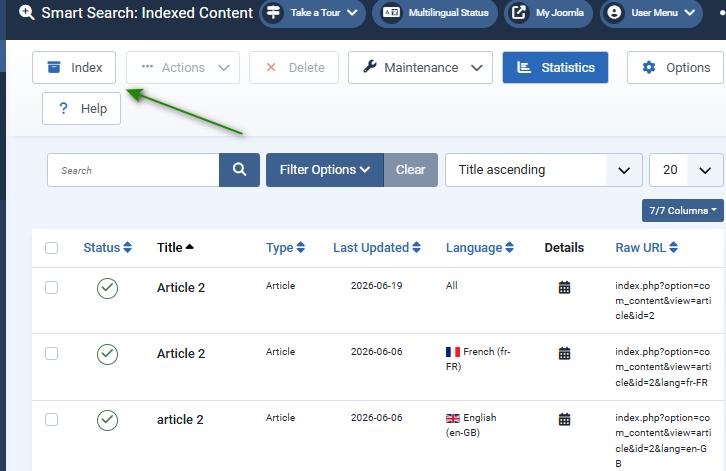This screenshot has width=726, height=471.
Task: Show details calendar icon for Article 2 (All)
Action: pyautogui.click(x=564, y=288)
